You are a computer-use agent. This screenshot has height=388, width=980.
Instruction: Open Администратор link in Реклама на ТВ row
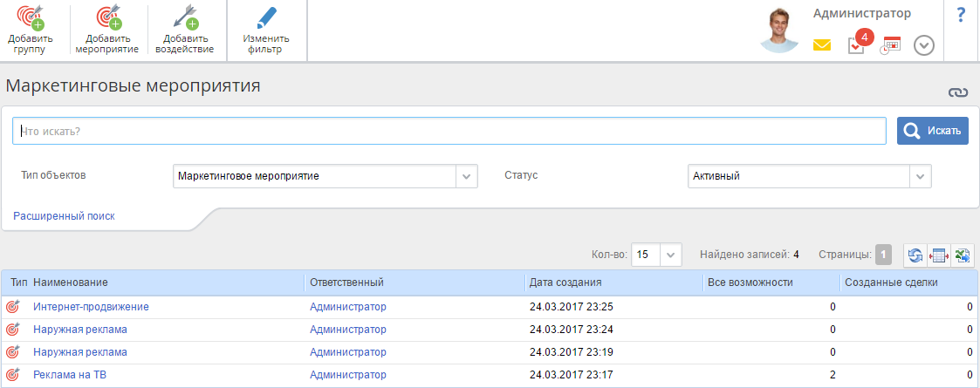[x=348, y=375]
